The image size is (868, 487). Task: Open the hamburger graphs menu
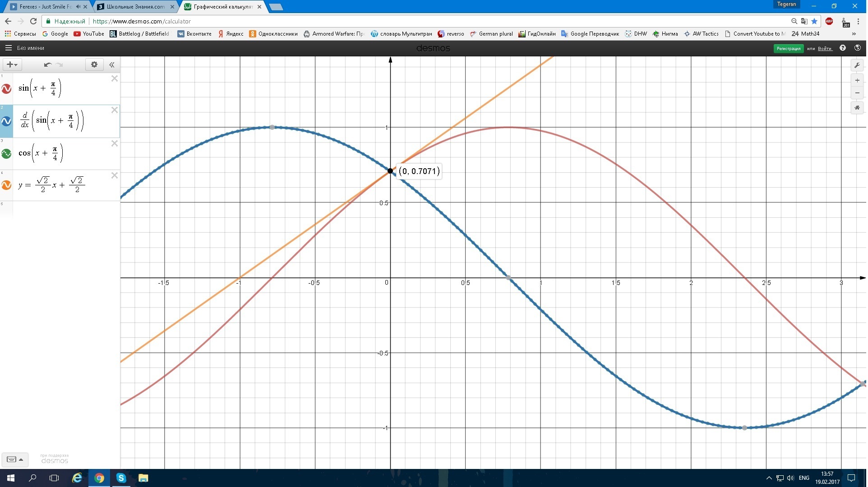point(8,48)
